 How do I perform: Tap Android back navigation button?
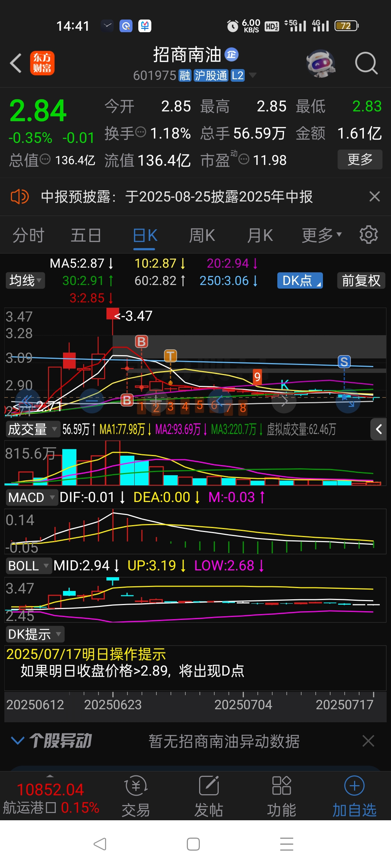(100, 844)
